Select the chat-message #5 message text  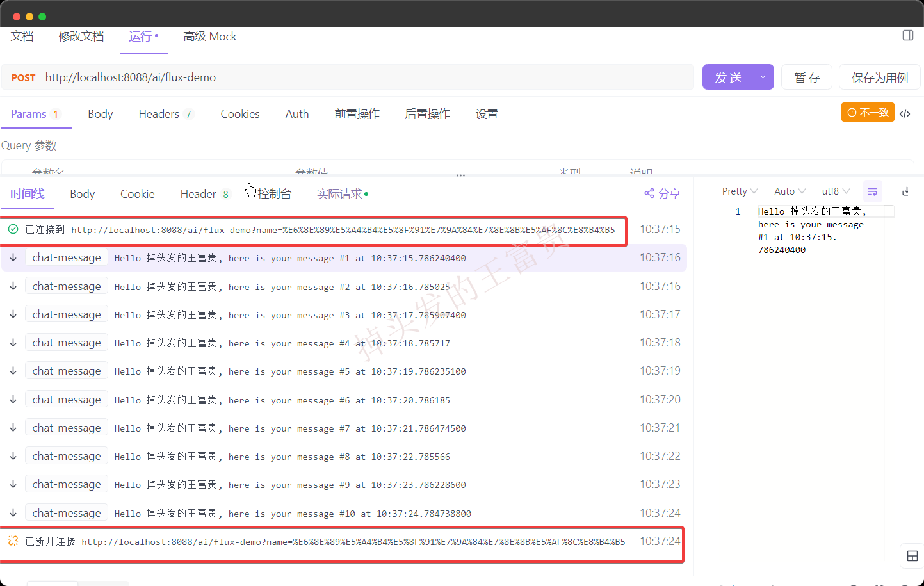click(x=290, y=371)
